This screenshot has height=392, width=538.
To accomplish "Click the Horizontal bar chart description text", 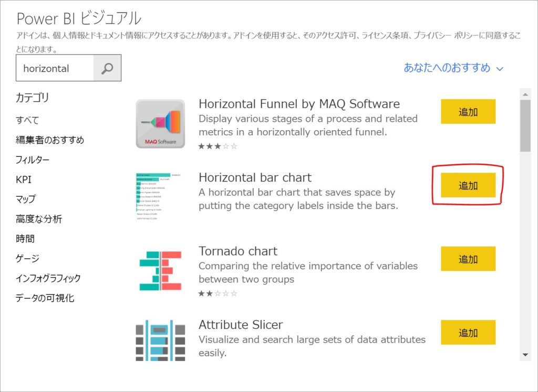I will click(298, 199).
